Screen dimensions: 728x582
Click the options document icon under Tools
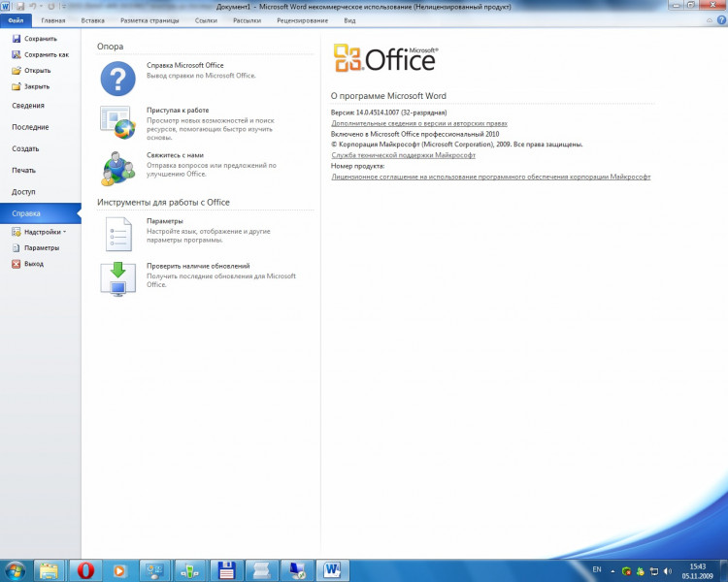pyautogui.click(x=118, y=235)
